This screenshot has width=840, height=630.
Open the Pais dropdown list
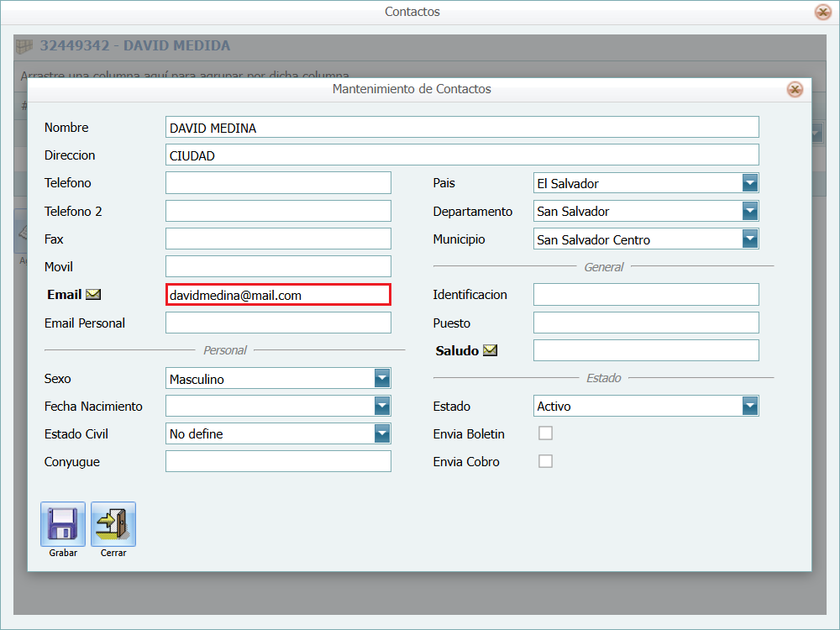pos(750,183)
